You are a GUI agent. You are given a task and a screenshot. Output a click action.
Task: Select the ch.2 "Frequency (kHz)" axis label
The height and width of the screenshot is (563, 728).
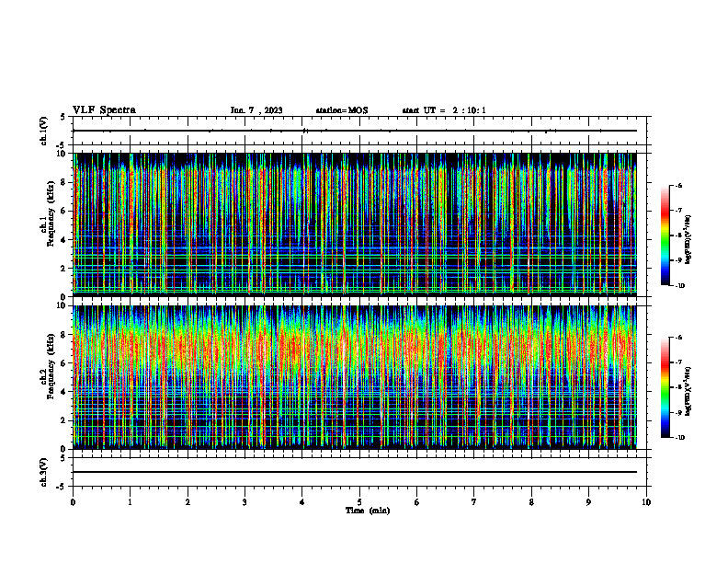[51, 366]
